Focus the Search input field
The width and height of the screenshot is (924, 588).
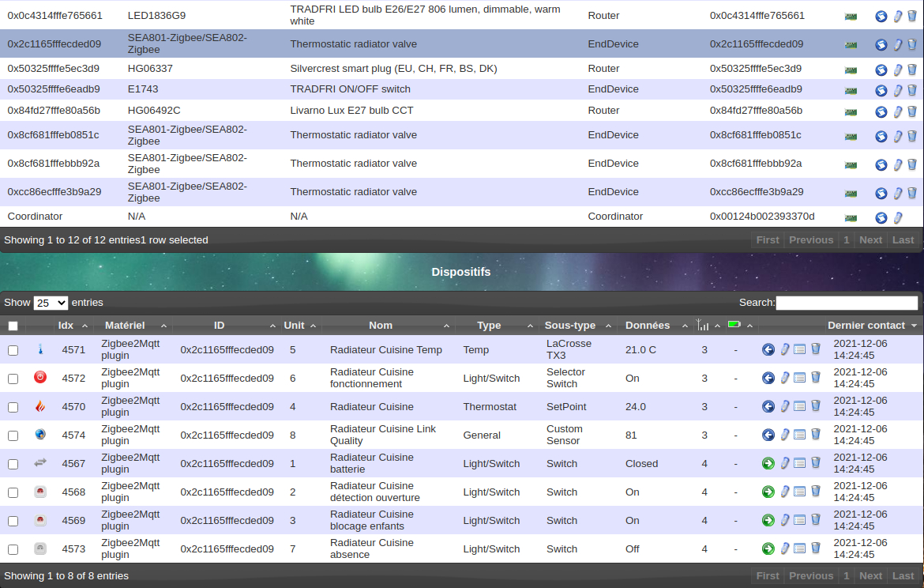(x=847, y=303)
